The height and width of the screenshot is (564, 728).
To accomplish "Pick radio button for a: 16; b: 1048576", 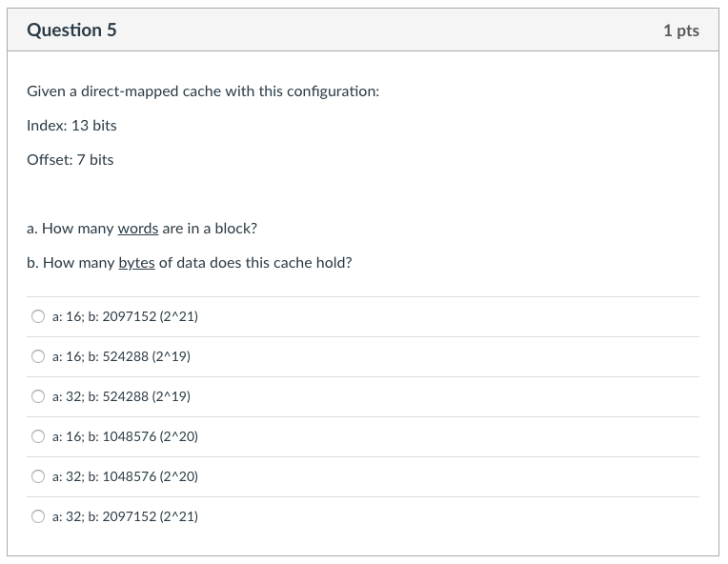I will click(38, 436).
